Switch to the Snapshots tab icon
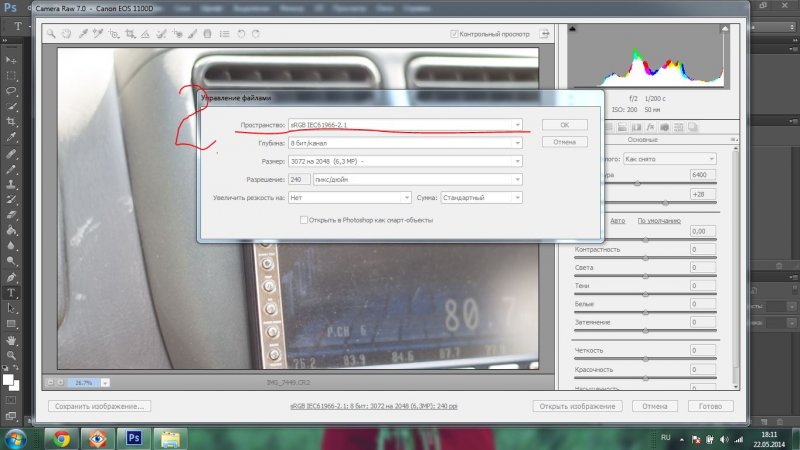Screen dimensions: 800x450 click(693, 127)
